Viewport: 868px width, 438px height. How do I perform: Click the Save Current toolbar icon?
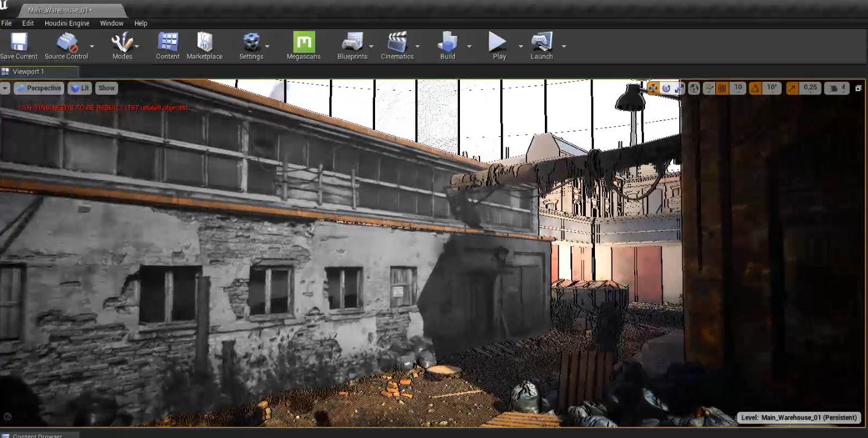tap(19, 46)
